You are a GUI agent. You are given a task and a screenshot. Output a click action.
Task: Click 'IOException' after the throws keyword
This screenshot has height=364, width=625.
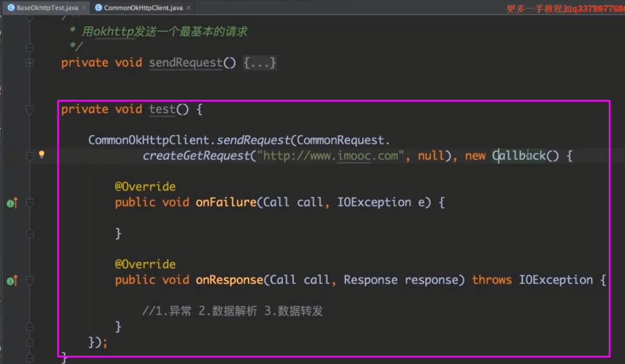pos(556,280)
